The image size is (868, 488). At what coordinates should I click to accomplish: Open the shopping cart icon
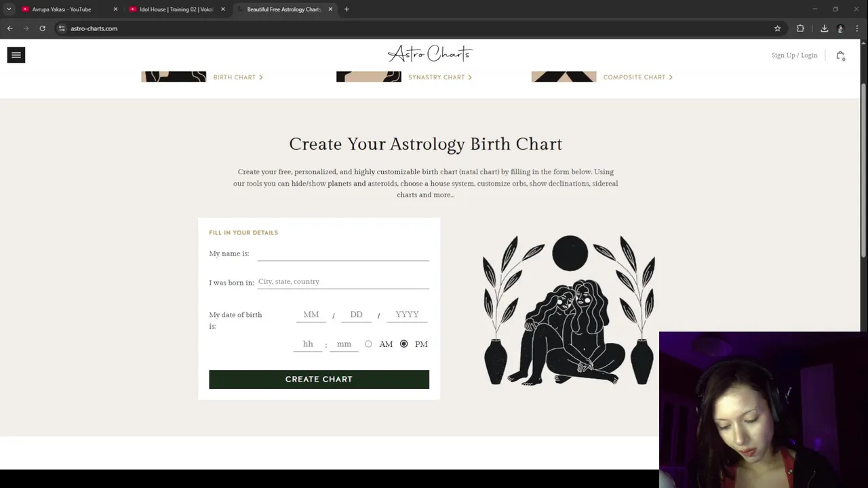pyautogui.click(x=840, y=56)
